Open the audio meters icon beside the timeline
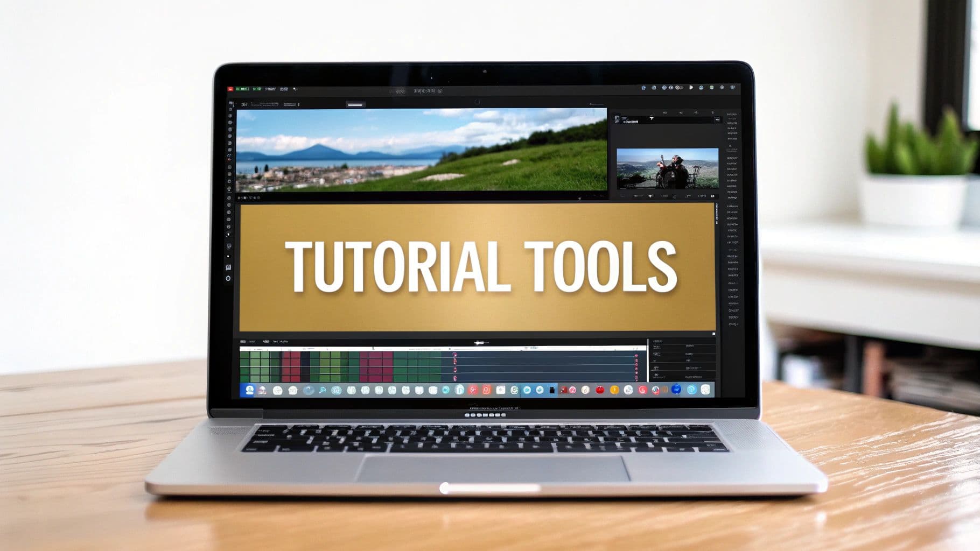This screenshot has width=980, height=551. pos(635,366)
